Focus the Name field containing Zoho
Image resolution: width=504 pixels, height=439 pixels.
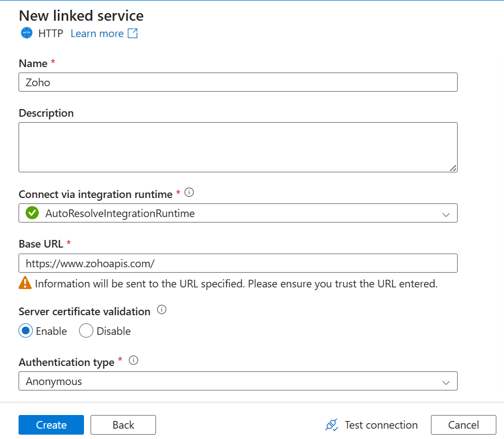[x=238, y=82]
